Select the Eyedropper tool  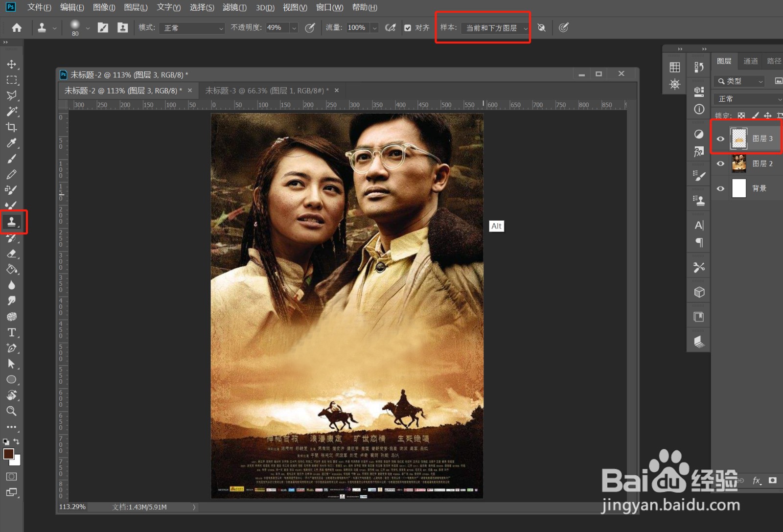point(12,143)
